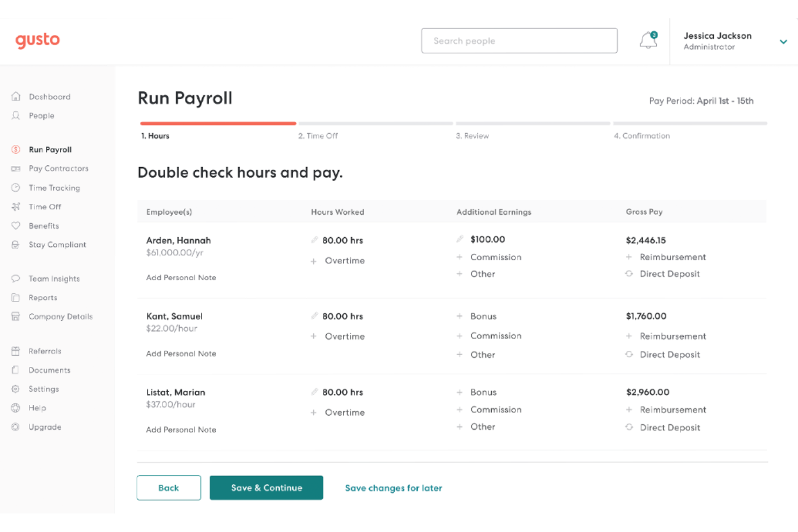Screen dimensions: 798x532
Task: Click the Benefits heart icon
Action: coord(16,226)
